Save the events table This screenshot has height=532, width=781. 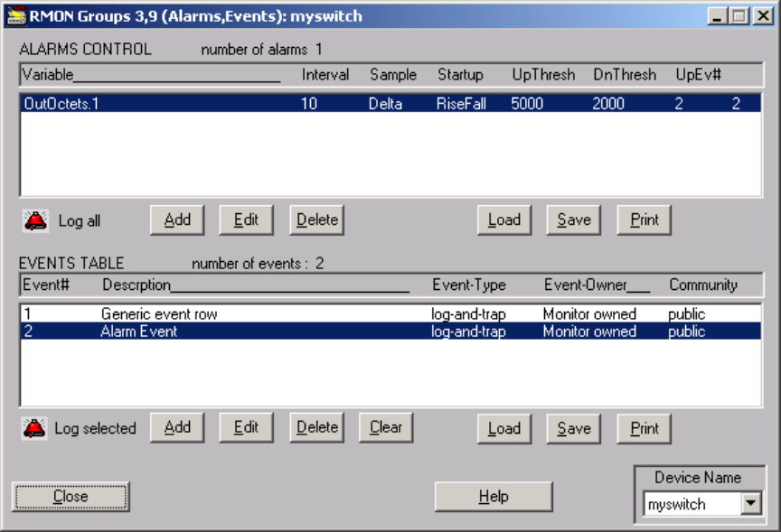click(x=574, y=428)
